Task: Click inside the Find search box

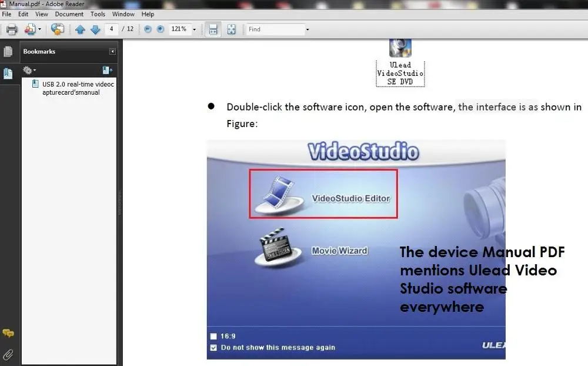Action: 275,29
